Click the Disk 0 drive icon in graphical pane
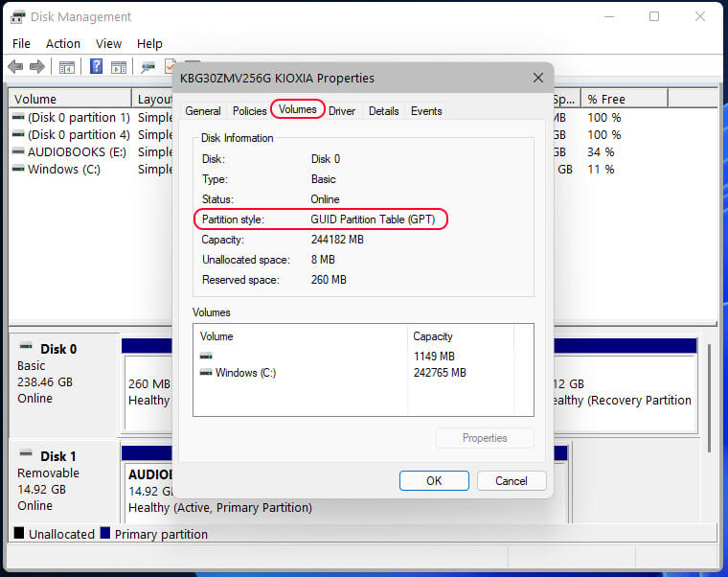 point(26,347)
